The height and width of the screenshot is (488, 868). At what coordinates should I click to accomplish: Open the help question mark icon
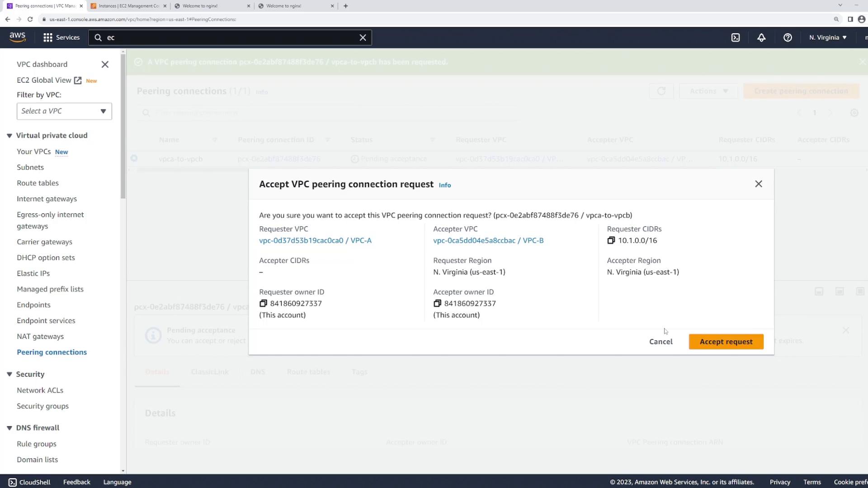click(x=788, y=38)
